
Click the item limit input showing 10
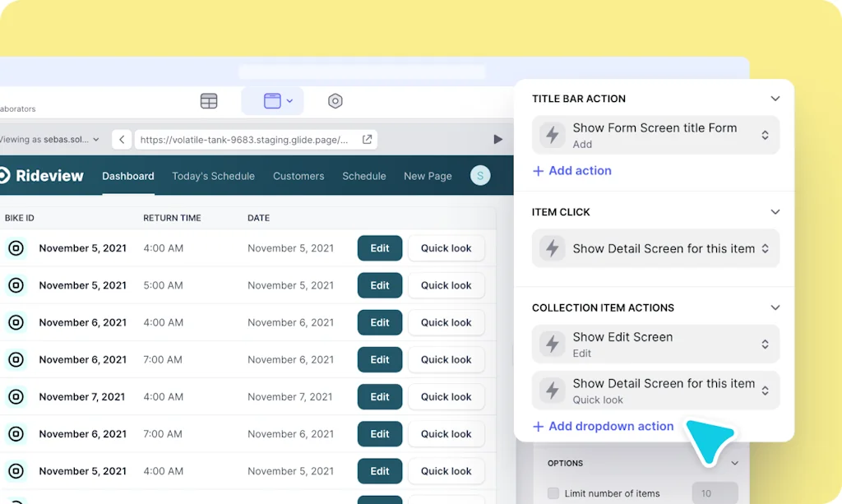tap(715, 493)
